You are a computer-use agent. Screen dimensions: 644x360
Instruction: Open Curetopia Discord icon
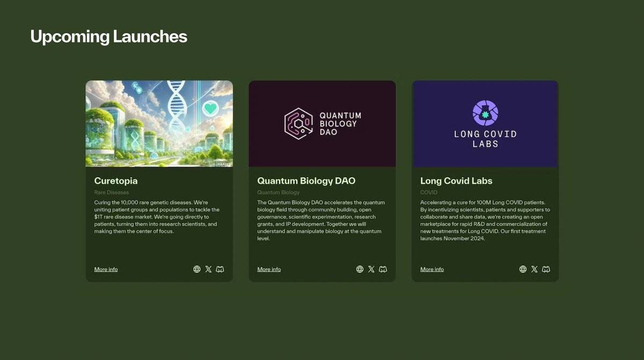(220, 269)
